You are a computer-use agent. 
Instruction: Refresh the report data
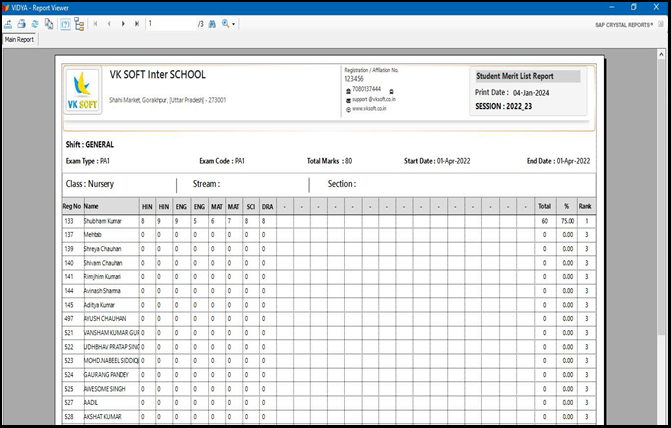click(x=35, y=24)
